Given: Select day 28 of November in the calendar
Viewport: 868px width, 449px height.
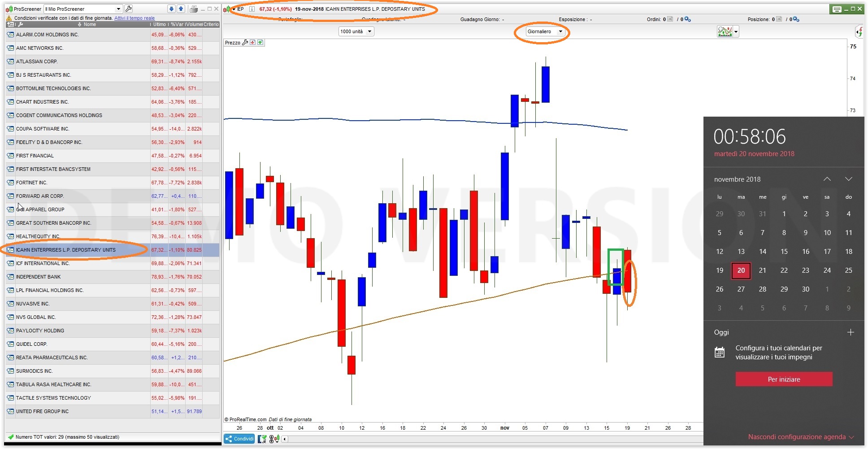Looking at the screenshot, I should 762,289.
